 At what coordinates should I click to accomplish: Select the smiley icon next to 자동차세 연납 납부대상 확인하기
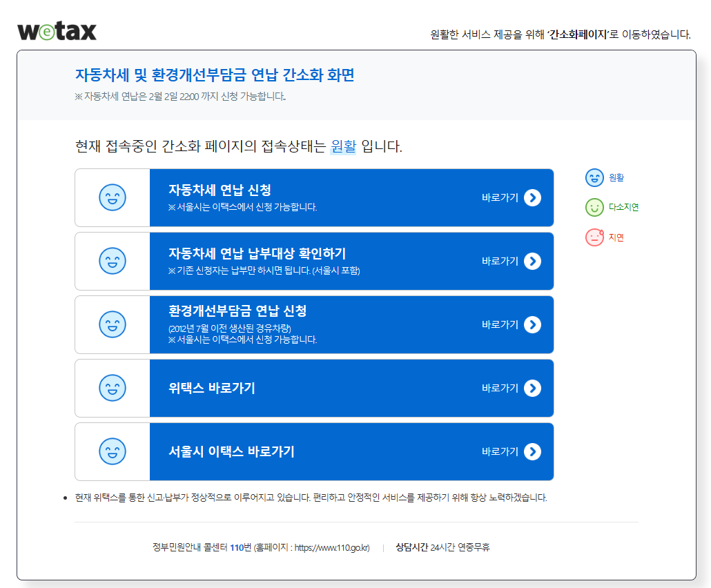point(113,261)
